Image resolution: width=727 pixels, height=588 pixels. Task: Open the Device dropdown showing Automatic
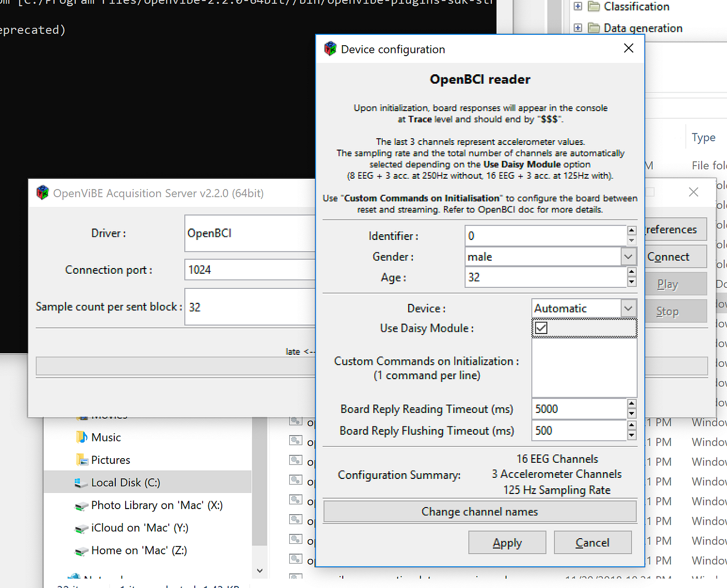click(x=628, y=308)
